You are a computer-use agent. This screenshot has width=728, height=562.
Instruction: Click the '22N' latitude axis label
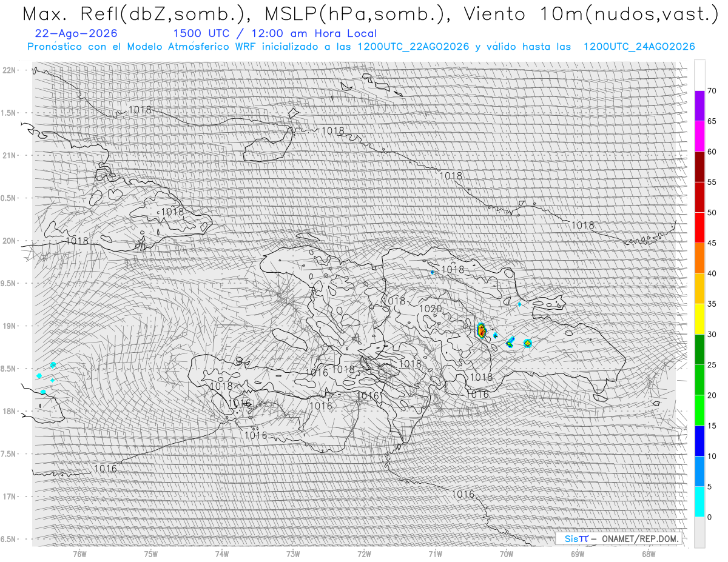pyautogui.click(x=8, y=70)
